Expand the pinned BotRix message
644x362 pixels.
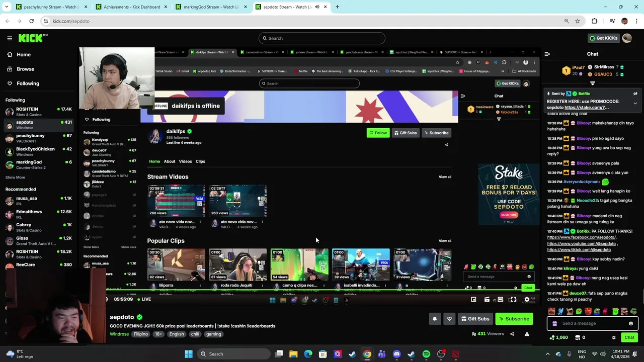[x=635, y=103]
